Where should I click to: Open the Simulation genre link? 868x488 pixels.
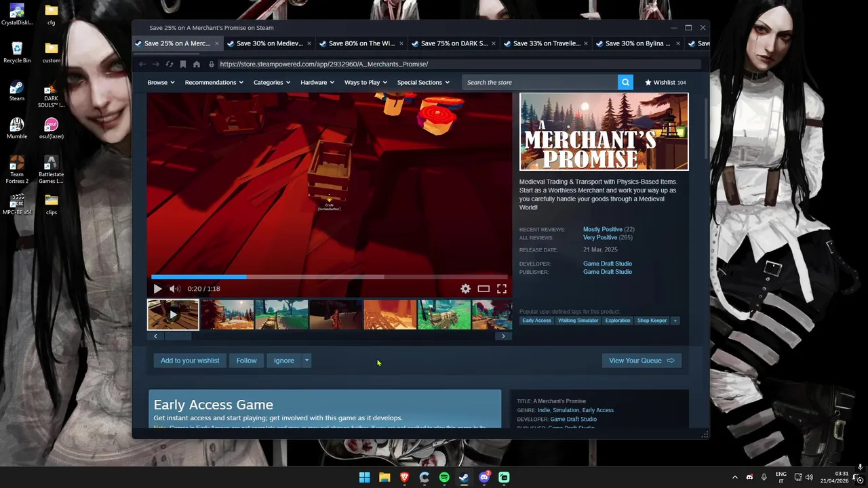pos(566,410)
